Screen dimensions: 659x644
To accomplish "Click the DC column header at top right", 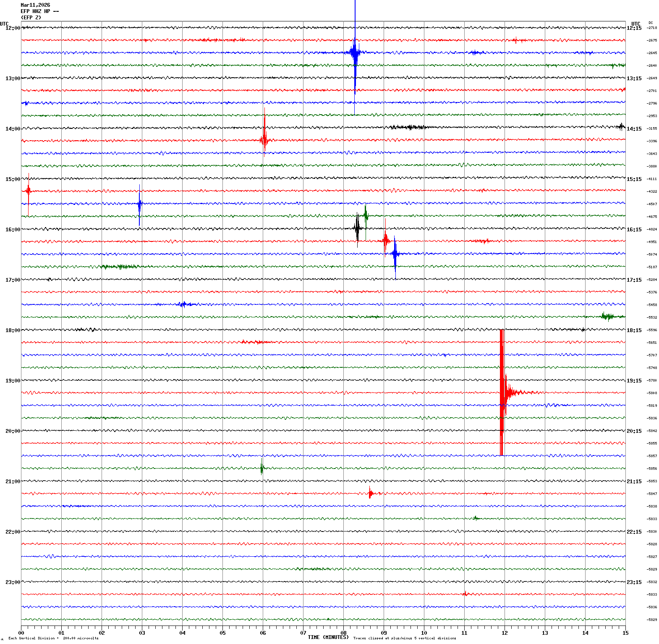I will tap(651, 23).
